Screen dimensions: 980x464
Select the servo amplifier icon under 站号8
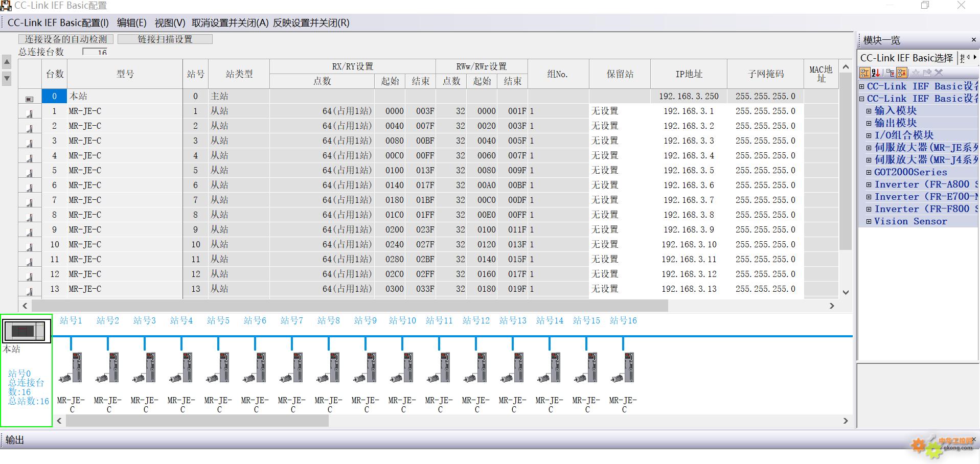tap(329, 367)
